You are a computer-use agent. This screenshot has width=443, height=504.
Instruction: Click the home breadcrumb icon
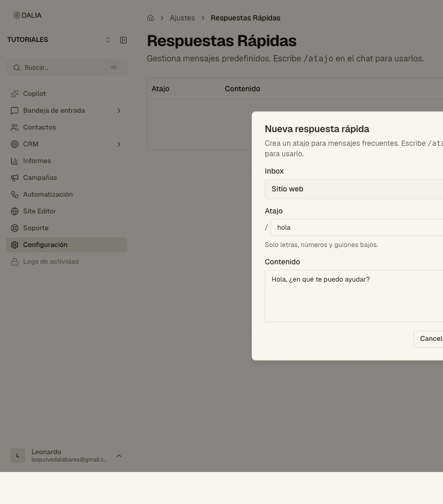click(x=150, y=18)
